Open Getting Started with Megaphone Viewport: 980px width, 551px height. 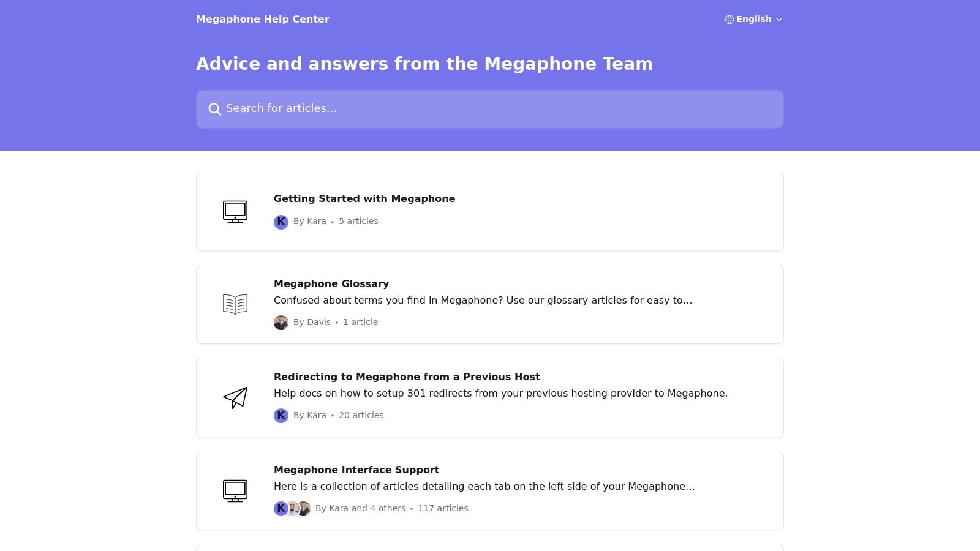tap(364, 198)
